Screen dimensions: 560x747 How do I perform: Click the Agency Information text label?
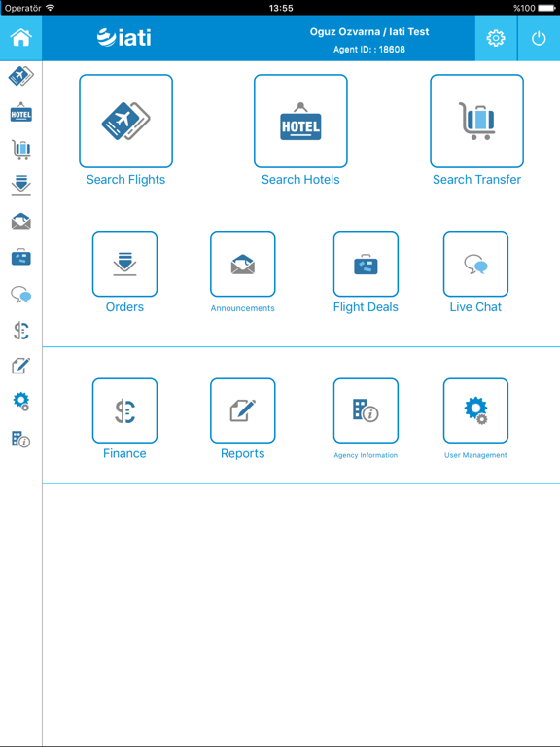366,455
